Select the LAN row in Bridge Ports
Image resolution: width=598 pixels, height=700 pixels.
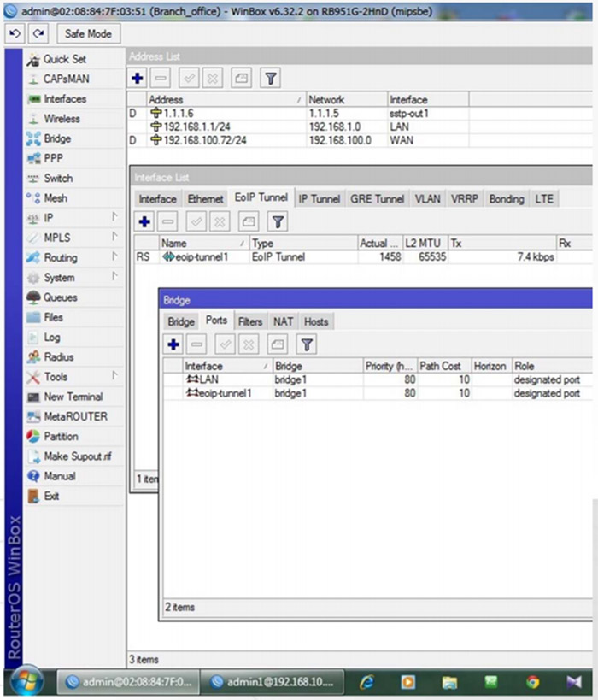click(378, 379)
